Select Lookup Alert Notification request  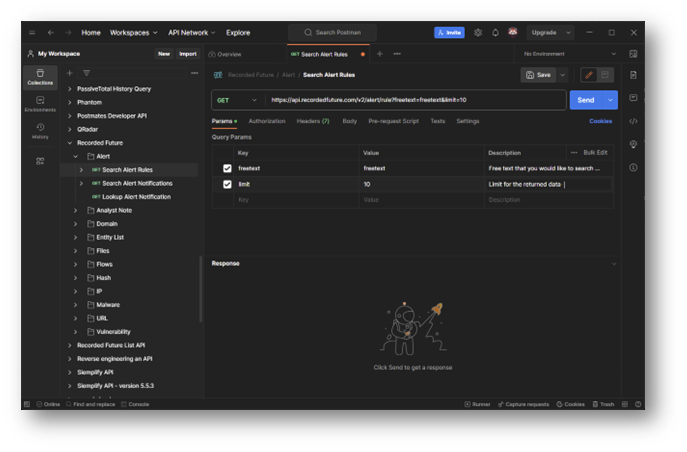click(137, 197)
